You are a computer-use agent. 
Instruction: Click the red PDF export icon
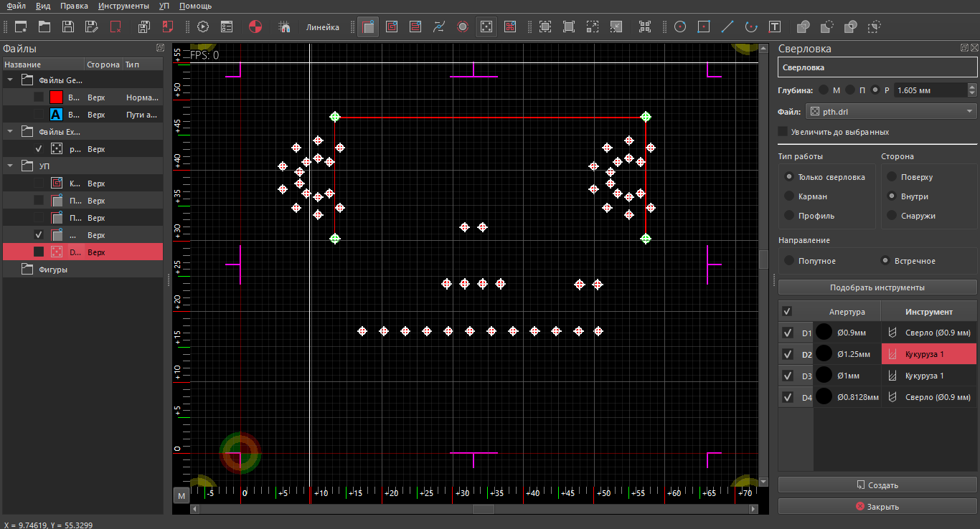[x=168, y=27]
